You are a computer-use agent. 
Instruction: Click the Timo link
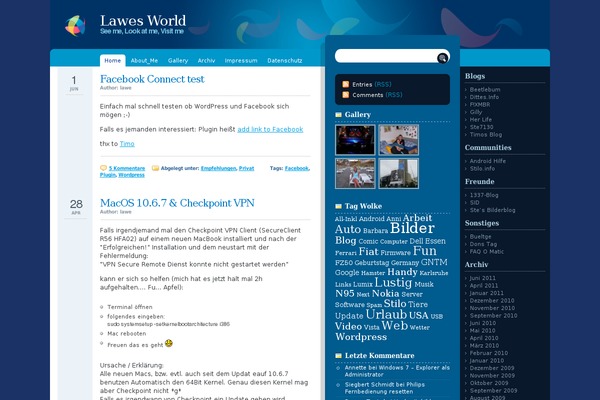(x=127, y=144)
